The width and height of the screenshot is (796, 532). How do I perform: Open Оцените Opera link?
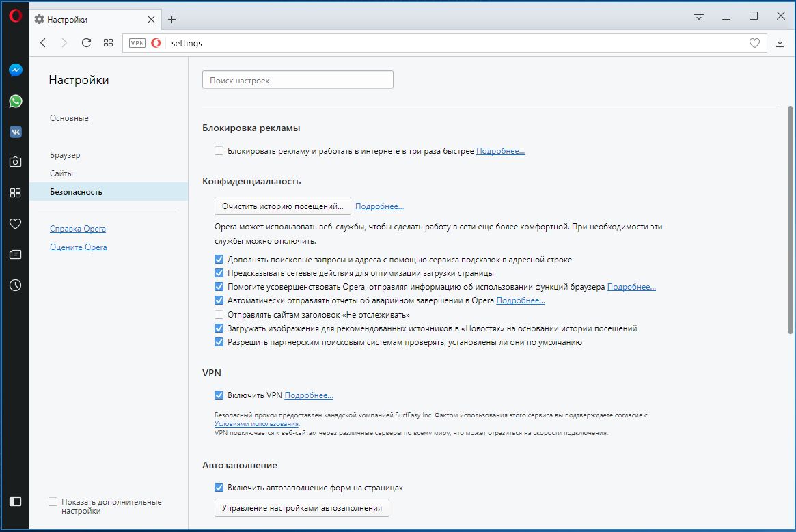tap(78, 247)
